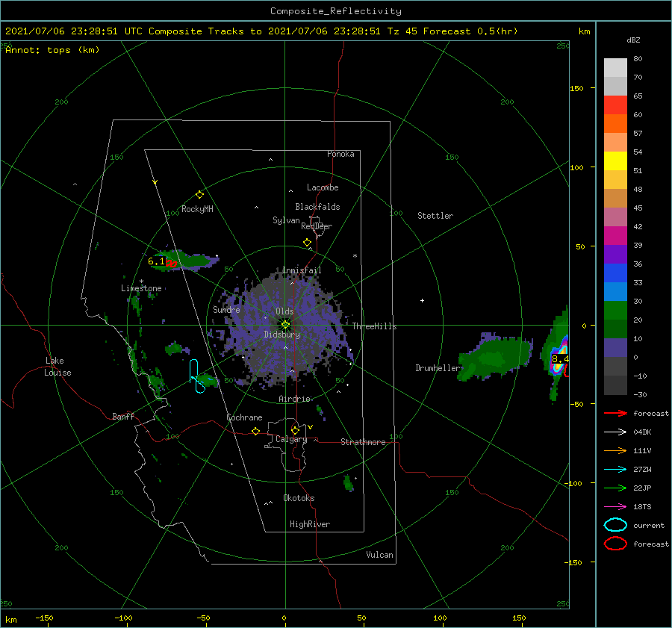Click the yellow diamond marker near RedDeer
Image resolution: width=672 pixels, height=628 pixels.
point(307,243)
